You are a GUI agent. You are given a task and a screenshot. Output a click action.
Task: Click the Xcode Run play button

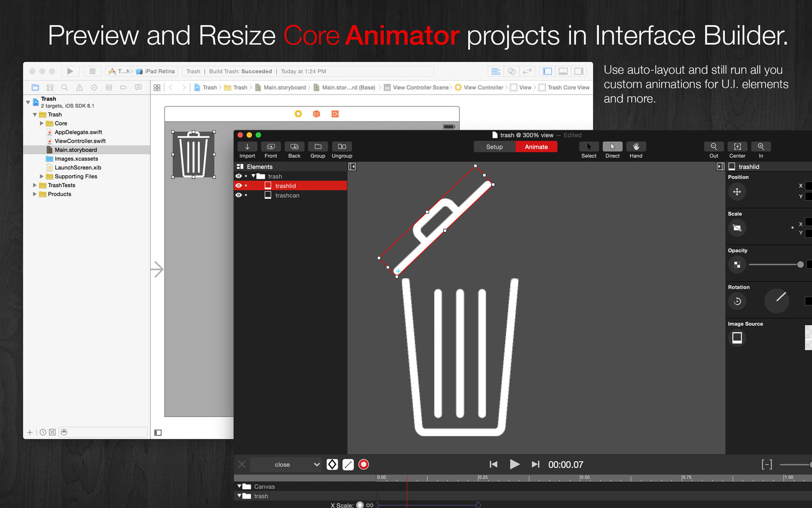coord(70,71)
